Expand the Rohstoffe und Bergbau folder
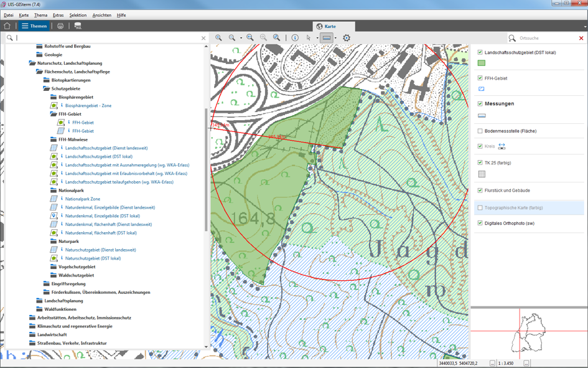This screenshot has width=588, height=368. (39, 46)
